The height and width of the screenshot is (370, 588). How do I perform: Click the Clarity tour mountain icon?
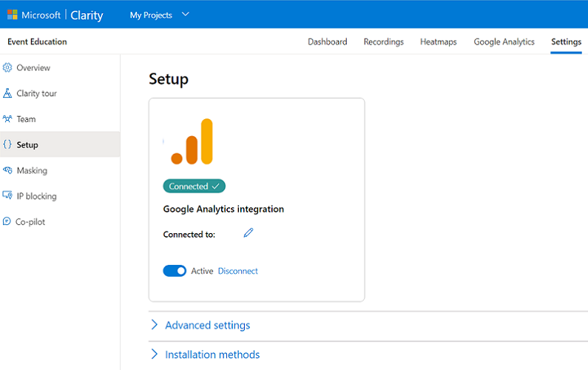(7, 93)
